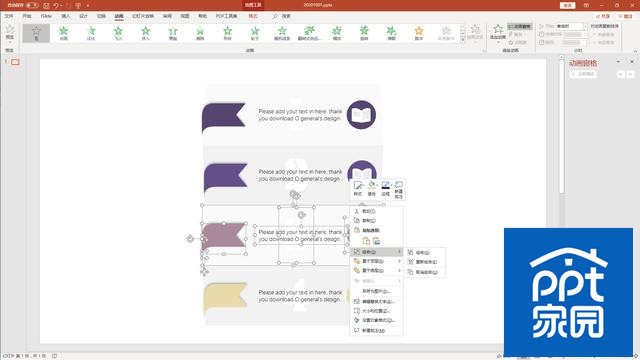Viewport: 640px width, 360px height.
Task: Apply the Split animation effect
Action: pos(173,33)
